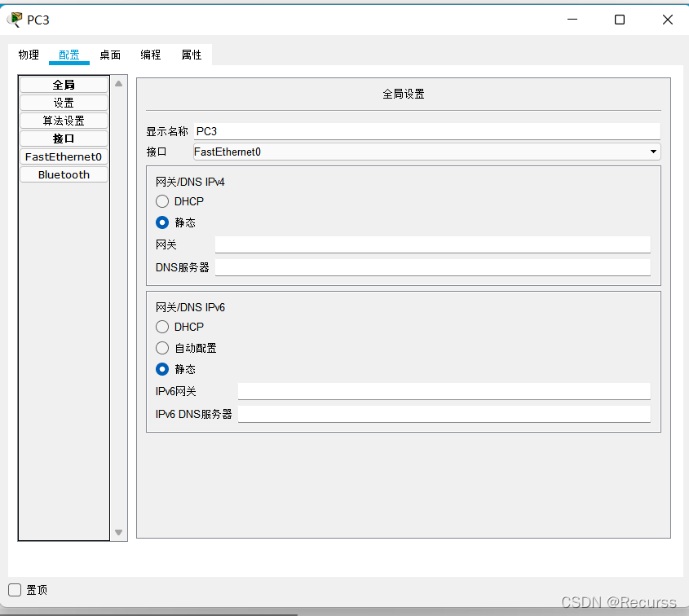Click the sidebar scroll-up arrow
Image resolution: width=689 pixels, height=616 pixels.
pyautogui.click(x=119, y=83)
